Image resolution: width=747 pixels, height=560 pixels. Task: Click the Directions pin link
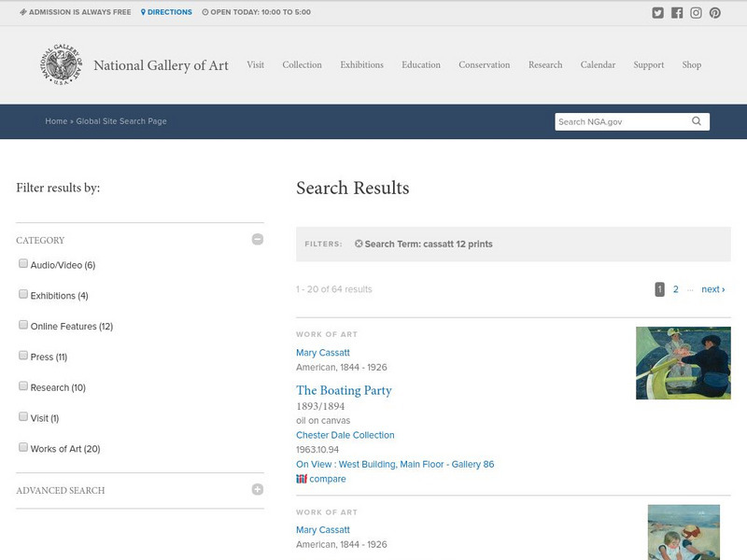[166, 12]
